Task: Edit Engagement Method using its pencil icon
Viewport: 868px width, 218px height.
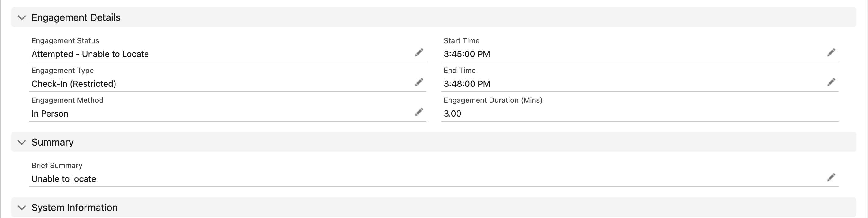Action: [x=419, y=112]
